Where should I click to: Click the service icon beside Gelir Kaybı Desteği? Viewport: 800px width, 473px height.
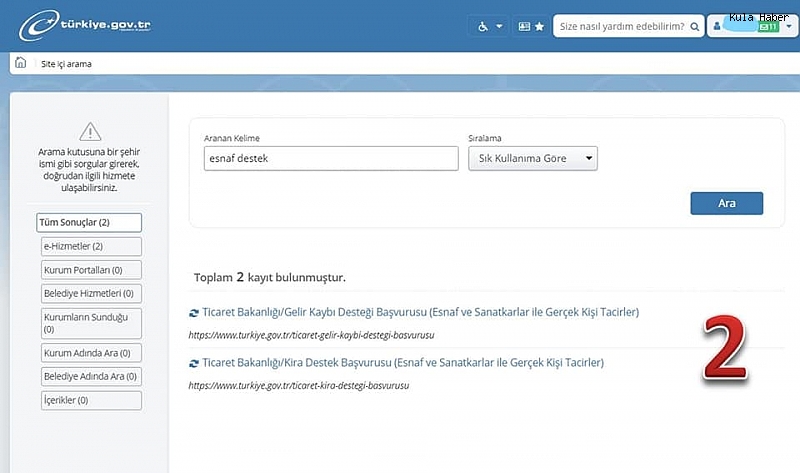pyautogui.click(x=194, y=313)
